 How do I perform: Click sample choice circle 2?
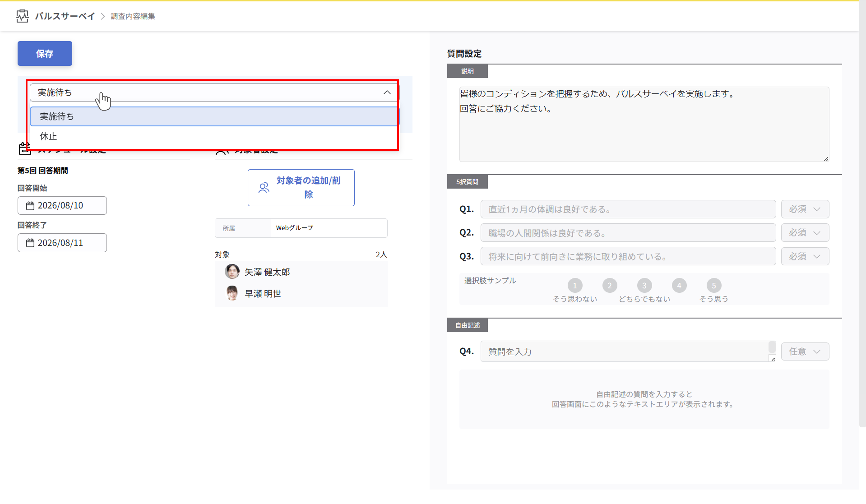coord(610,285)
